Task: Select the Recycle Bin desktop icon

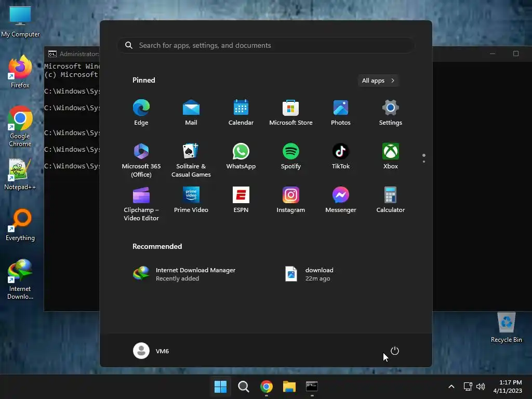Action: point(506,327)
